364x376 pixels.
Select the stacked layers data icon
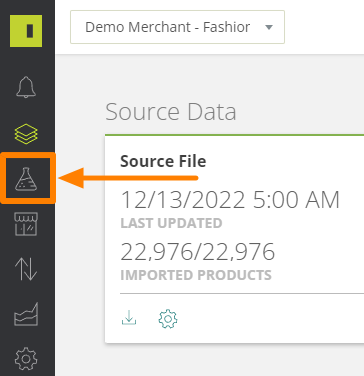coord(26,134)
